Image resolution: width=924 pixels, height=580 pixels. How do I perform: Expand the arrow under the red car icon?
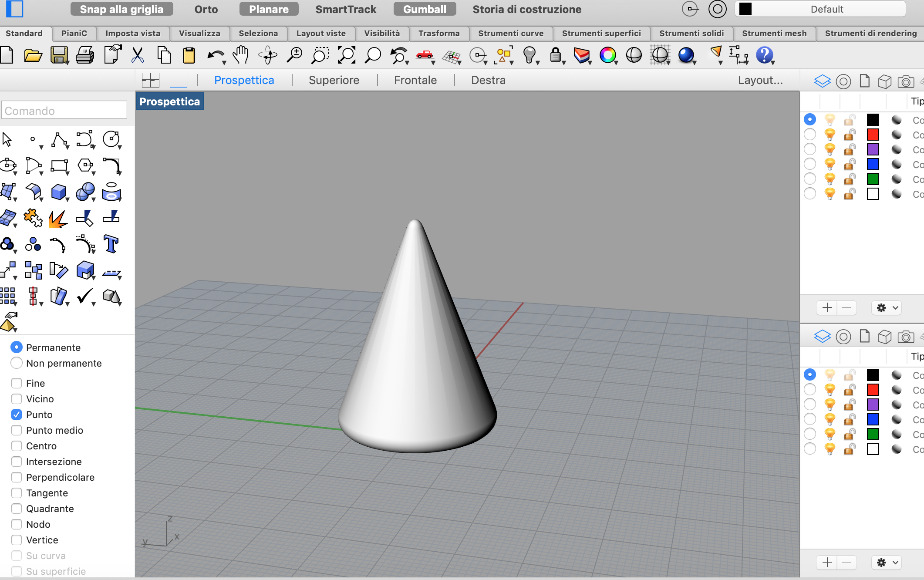433,63
